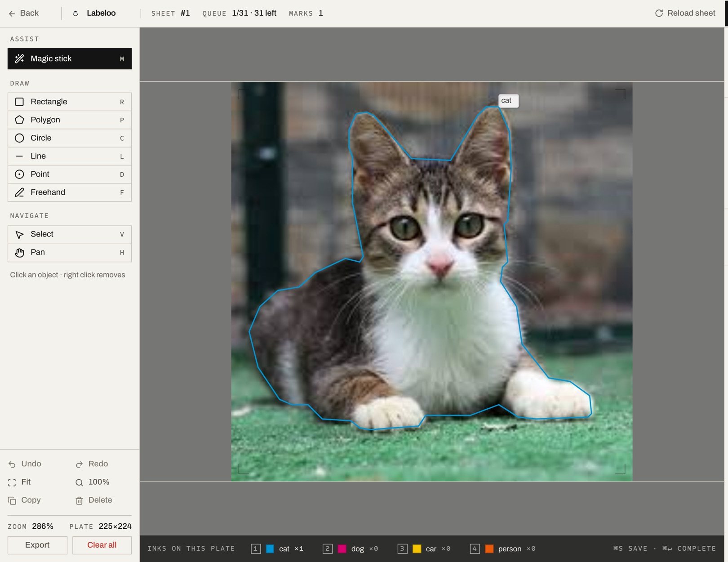Image resolution: width=728 pixels, height=562 pixels.
Task: Click the cat annotation tag on image
Action: click(508, 101)
